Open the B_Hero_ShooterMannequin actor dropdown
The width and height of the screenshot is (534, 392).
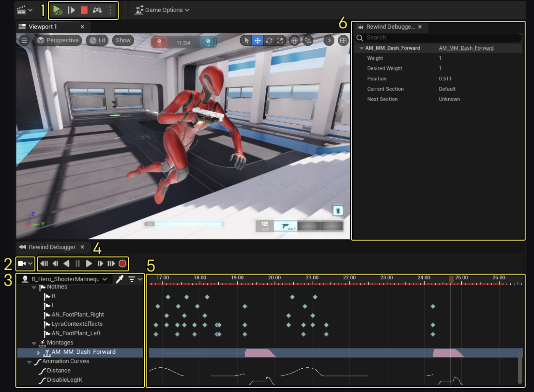(x=105, y=279)
